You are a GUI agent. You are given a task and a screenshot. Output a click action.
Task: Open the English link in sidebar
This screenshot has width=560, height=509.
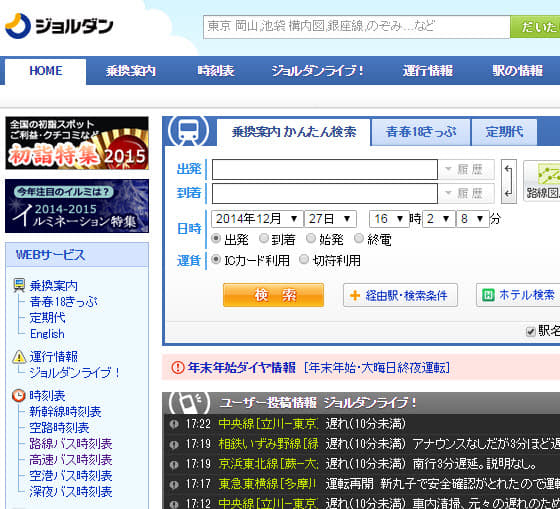click(x=47, y=334)
